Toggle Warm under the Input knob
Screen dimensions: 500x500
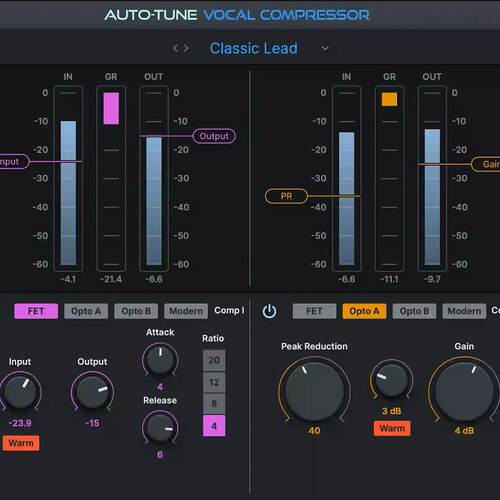[x=21, y=443]
